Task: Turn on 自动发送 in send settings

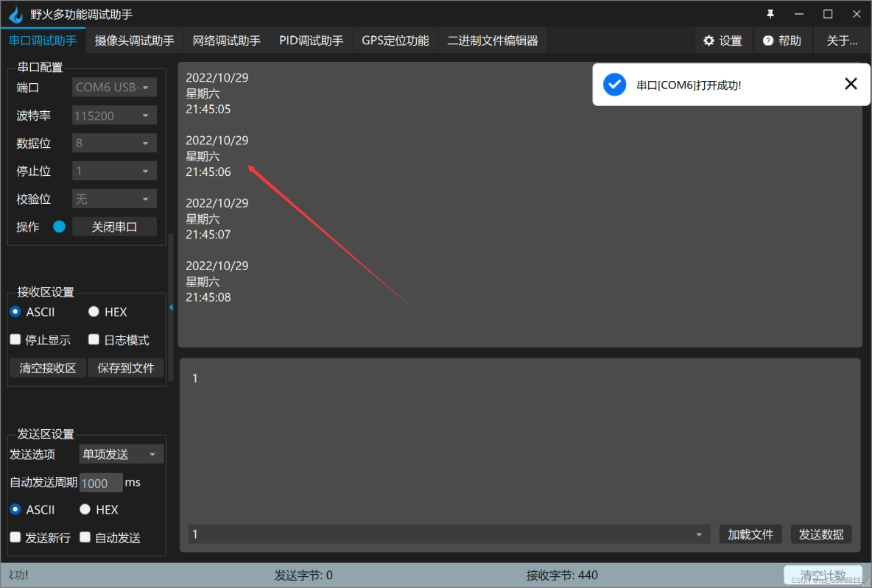Action: (x=84, y=537)
